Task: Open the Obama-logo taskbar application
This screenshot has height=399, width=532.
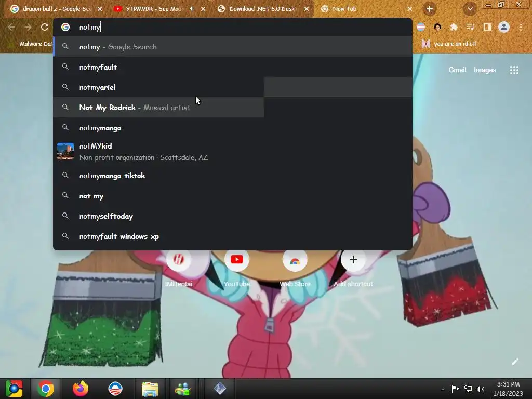Action: (115, 389)
